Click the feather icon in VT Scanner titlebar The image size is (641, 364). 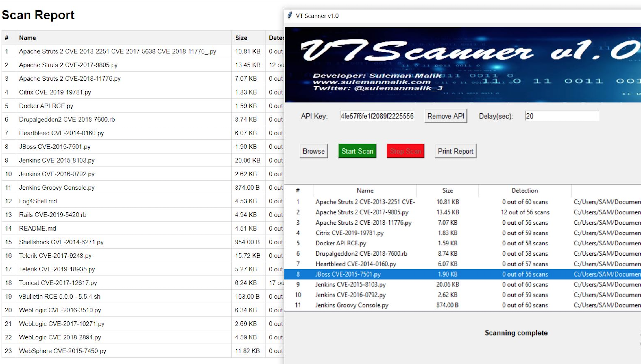point(290,16)
